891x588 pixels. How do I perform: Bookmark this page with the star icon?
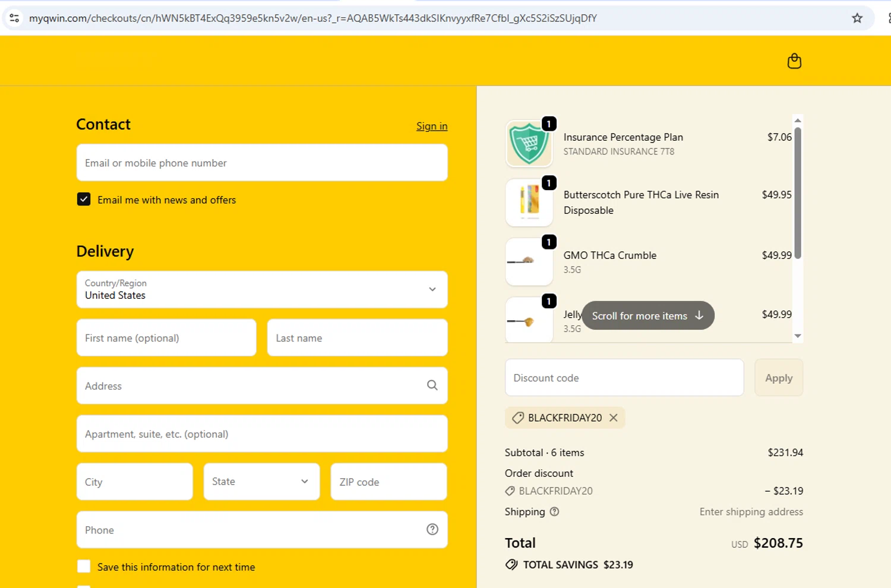coord(857,18)
